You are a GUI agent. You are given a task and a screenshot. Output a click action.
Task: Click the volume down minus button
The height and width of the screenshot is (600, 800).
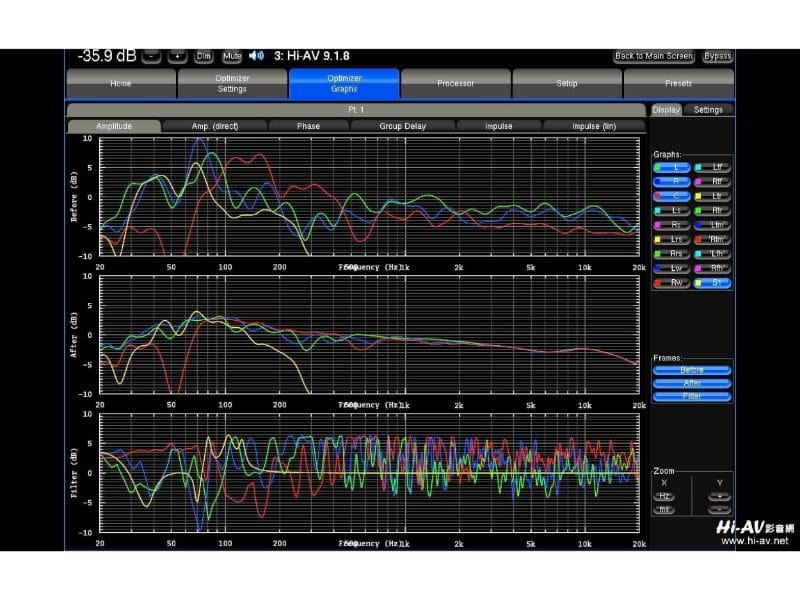(x=151, y=56)
